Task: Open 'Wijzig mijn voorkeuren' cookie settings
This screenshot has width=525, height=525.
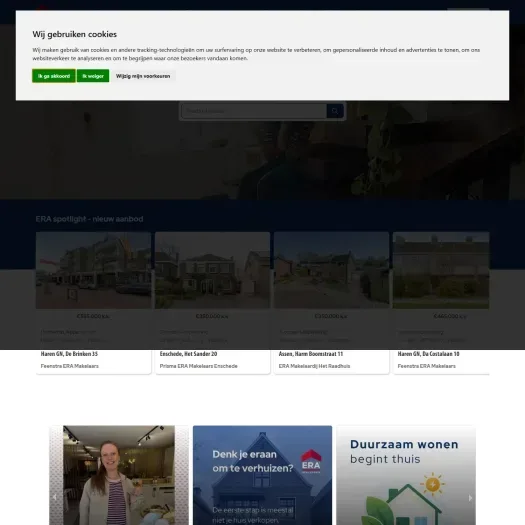Action: [x=143, y=76]
